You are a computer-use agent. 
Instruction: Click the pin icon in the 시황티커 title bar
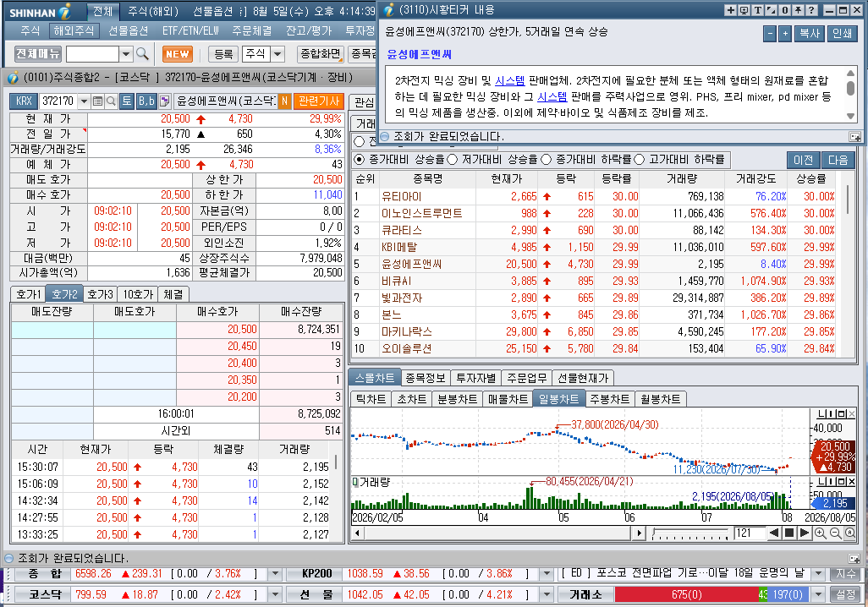click(x=799, y=10)
